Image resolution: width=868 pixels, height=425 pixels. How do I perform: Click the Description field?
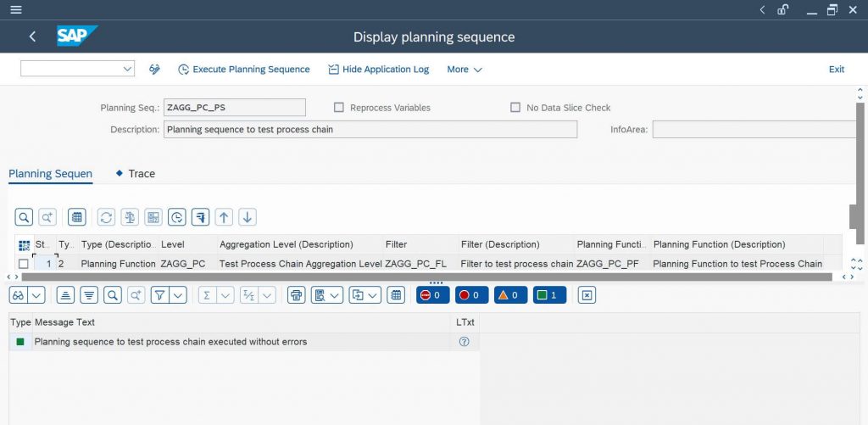click(370, 130)
